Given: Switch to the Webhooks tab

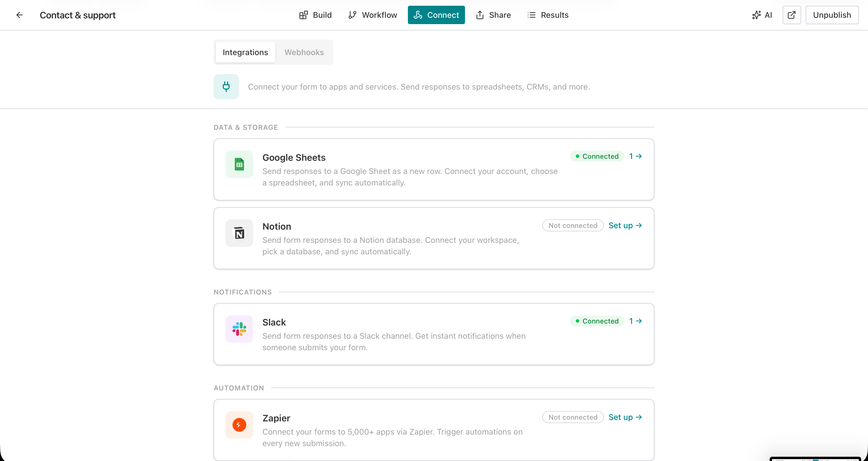Looking at the screenshot, I should 304,52.
